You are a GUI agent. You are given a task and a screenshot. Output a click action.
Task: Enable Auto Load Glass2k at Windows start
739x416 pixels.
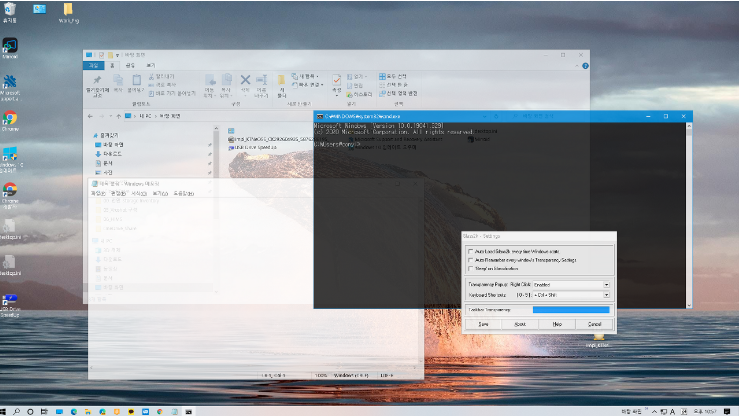pyautogui.click(x=472, y=251)
